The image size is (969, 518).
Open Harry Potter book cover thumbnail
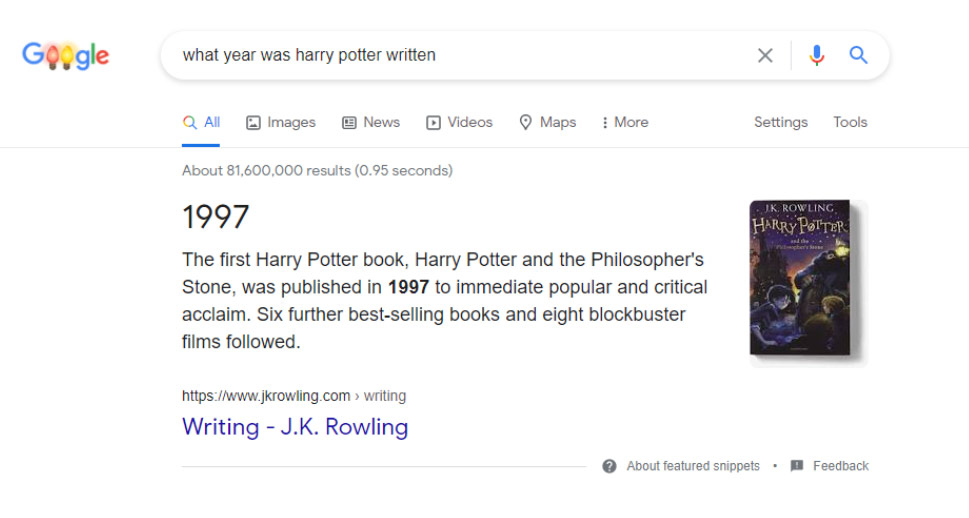[x=808, y=283]
